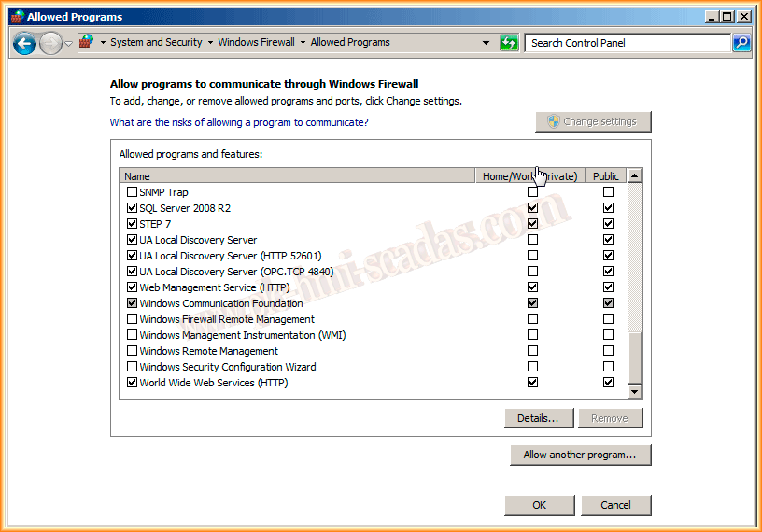Uncheck the STEP 7 program checkbox

click(132, 224)
